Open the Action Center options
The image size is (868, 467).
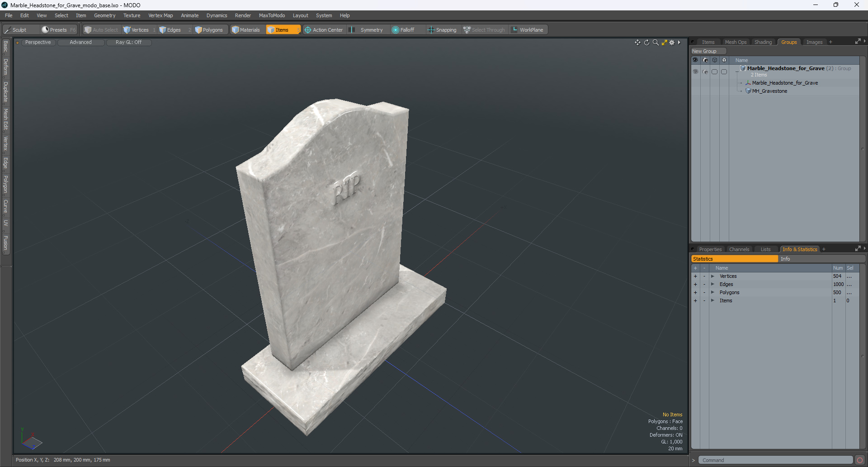click(324, 30)
